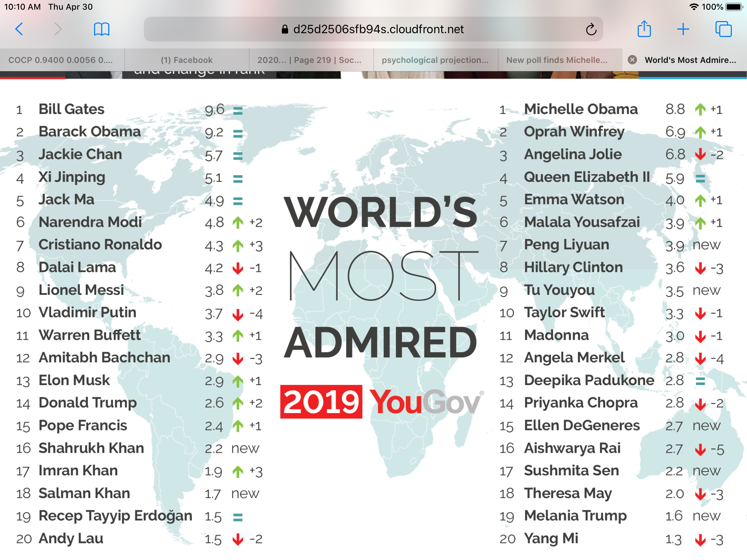
Task: Tap the cloudfront.net address bar
Action: pyautogui.click(x=378, y=29)
